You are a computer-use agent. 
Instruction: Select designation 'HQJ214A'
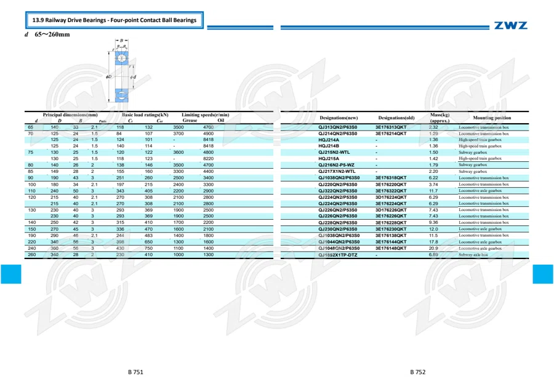coord(329,140)
